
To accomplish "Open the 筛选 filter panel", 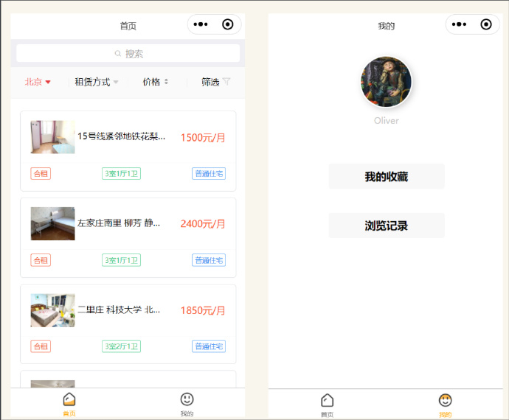I will [x=216, y=82].
